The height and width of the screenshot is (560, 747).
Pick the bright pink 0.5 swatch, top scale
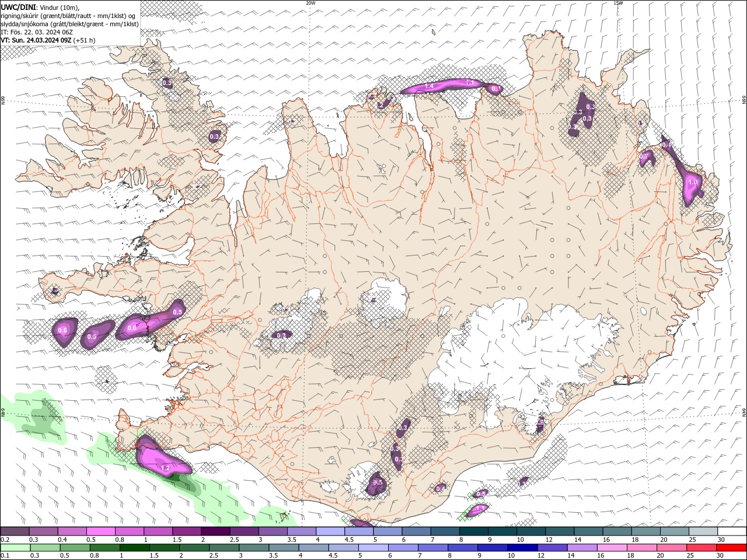pyautogui.click(x=100, y=531)
